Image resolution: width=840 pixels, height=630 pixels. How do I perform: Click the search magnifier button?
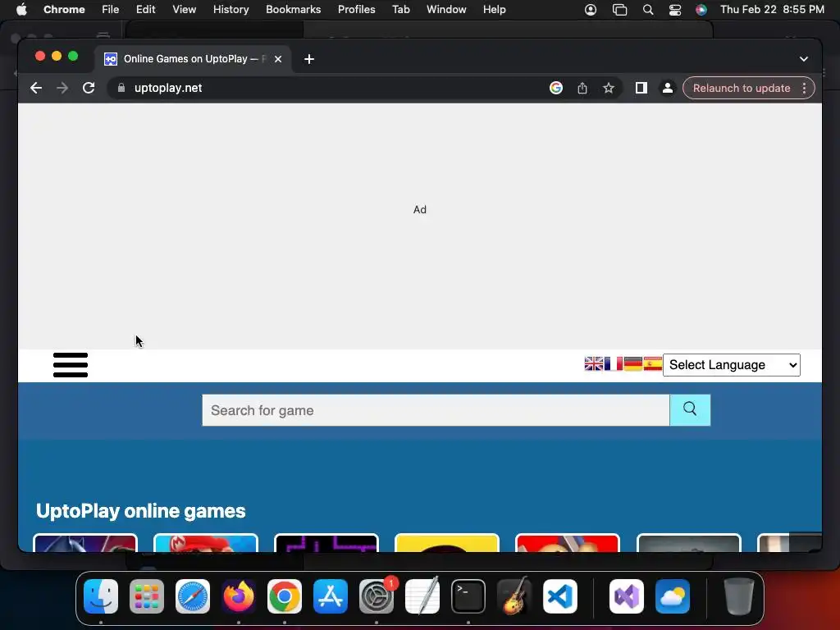click(690, 410)
